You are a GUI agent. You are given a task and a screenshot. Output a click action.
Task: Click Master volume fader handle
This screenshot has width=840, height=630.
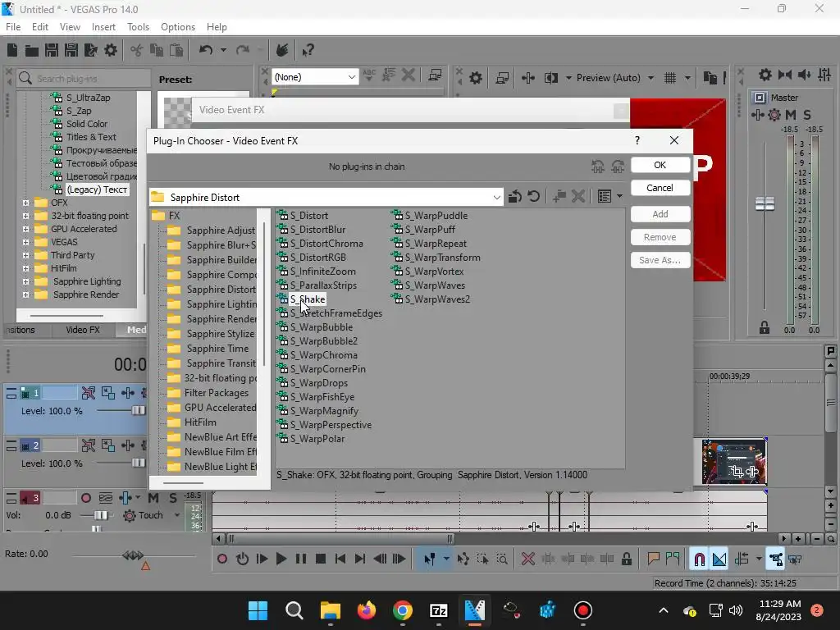pos(765,203)
